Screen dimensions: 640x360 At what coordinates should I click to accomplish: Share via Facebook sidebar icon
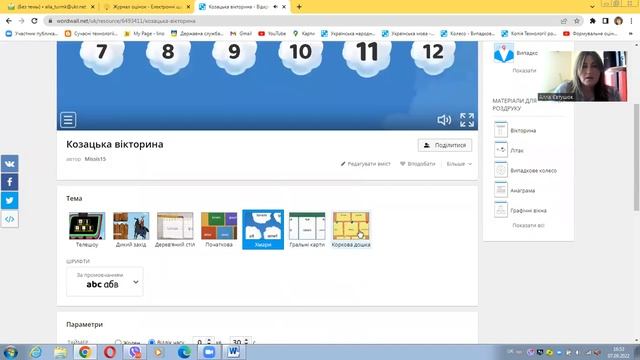9,182
